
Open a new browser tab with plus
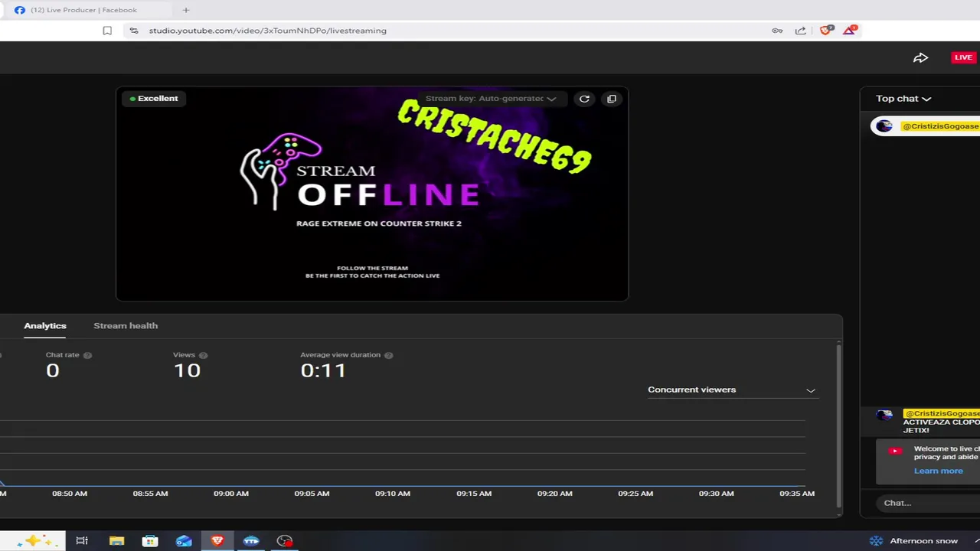click(186, 10)
